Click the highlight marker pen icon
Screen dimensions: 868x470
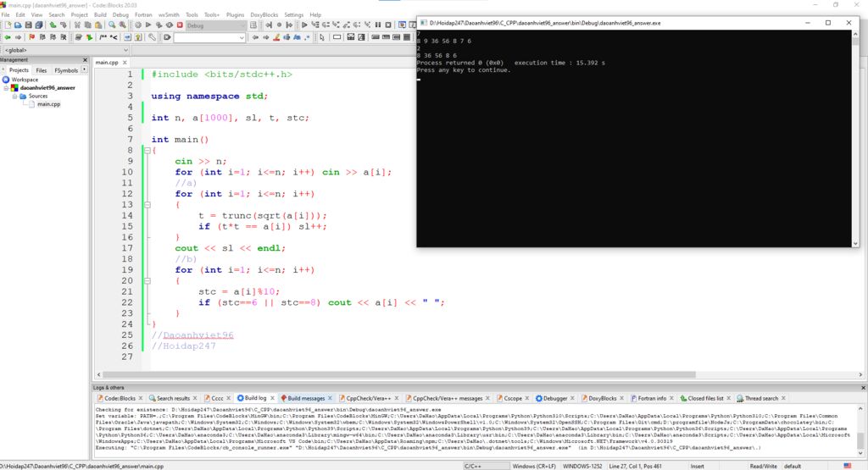pos(276,37)
